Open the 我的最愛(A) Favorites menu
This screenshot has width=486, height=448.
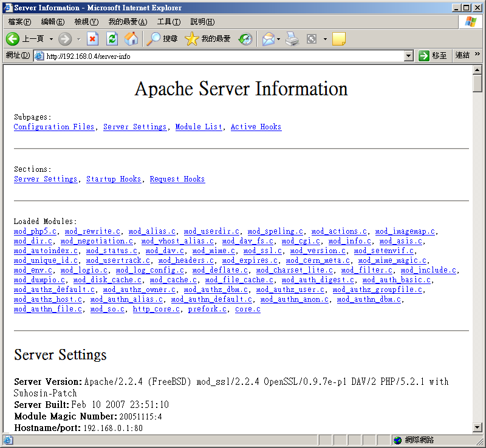coord(128,22)
